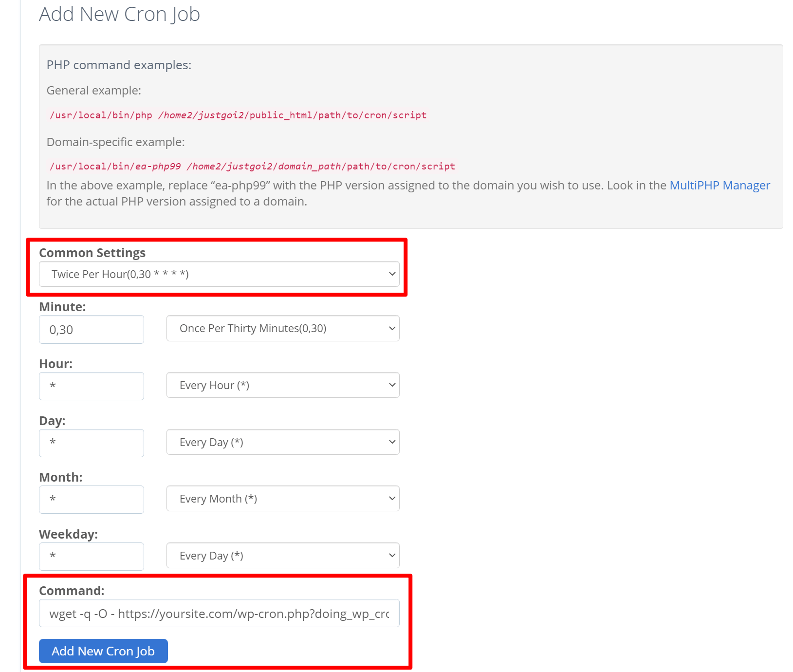Click the Day input box

[x=91, y=443]
